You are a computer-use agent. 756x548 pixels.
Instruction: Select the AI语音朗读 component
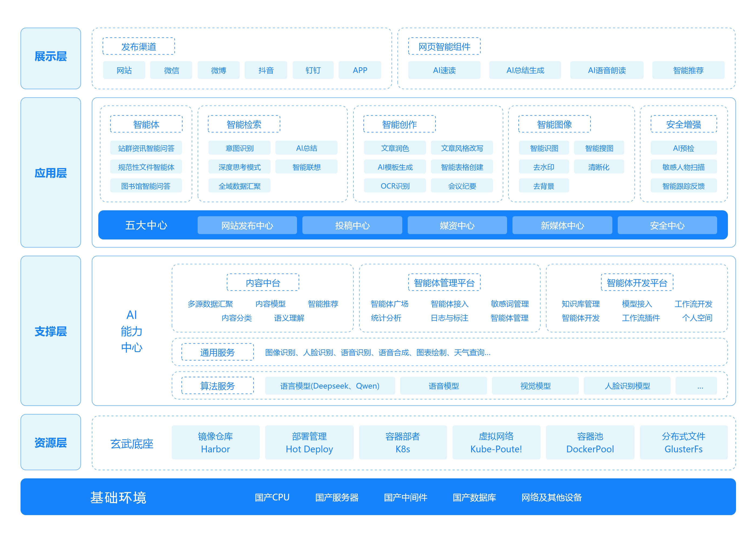point(607,70)
